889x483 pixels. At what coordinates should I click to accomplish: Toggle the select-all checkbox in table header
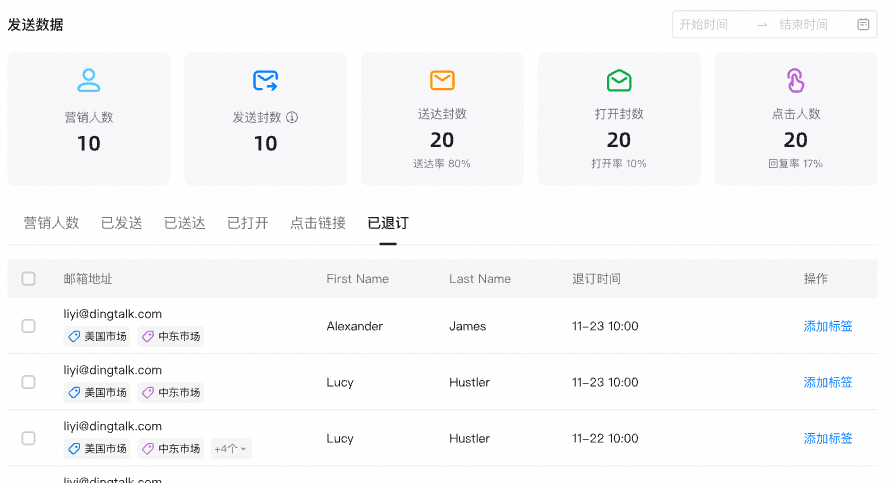29,279
